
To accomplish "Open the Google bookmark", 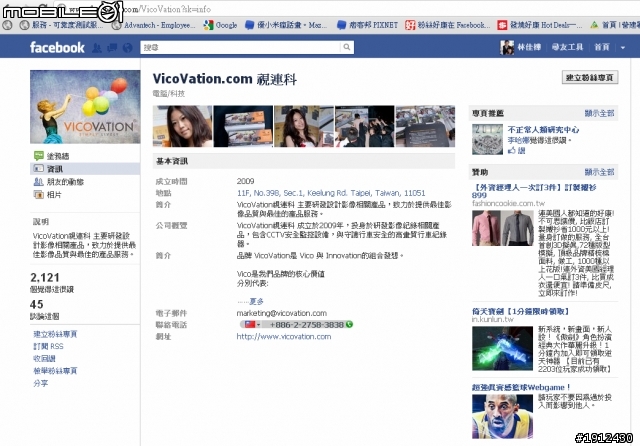I will tap(221, 25).
